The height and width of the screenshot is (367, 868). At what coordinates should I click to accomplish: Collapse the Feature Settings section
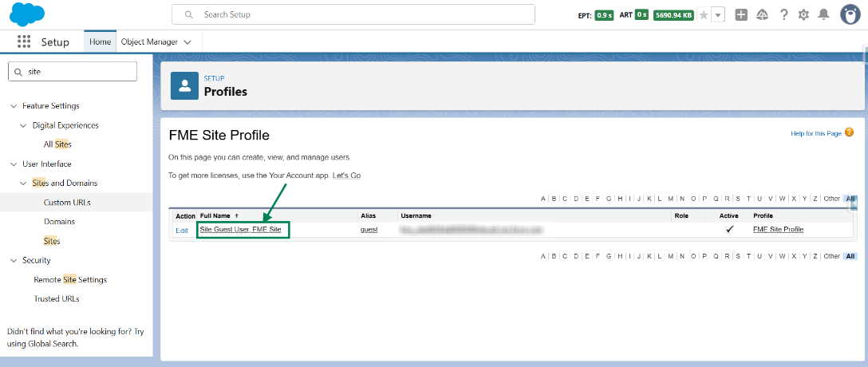click(x=14, y=106)
